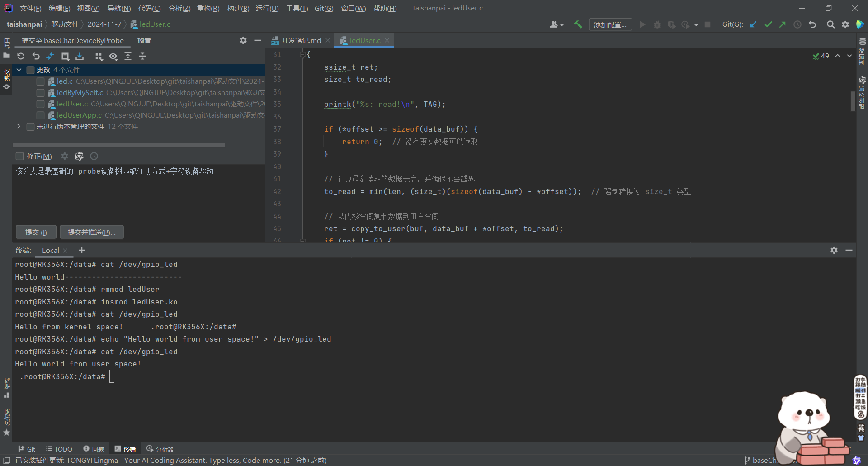868x466 pixels.
Task: Click the Git update project arrow
Action: coord(753,24)
